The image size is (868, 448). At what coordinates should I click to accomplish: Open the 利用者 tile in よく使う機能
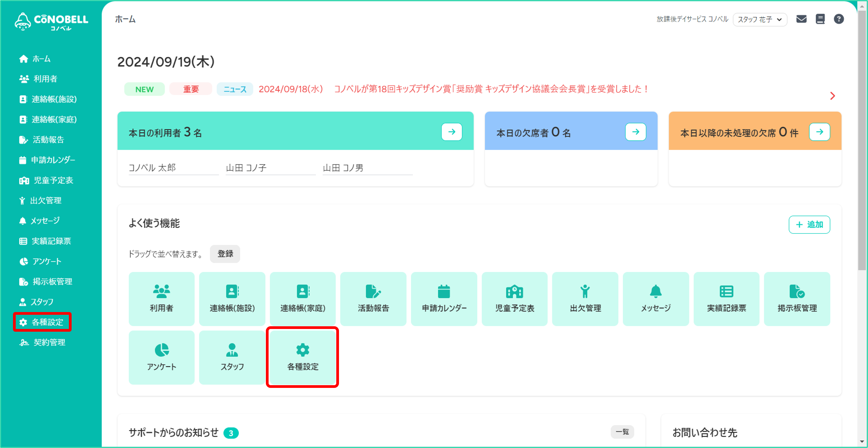tap(162, 299)
